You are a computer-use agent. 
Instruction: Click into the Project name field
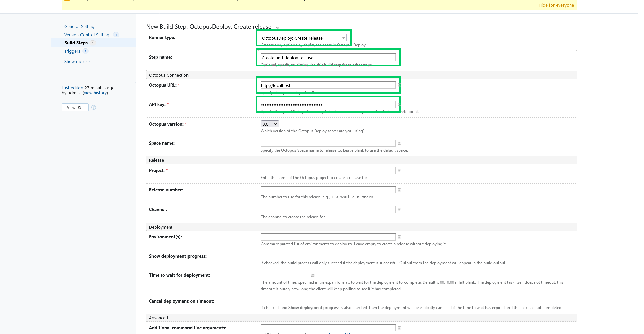(x=328, y=171)
